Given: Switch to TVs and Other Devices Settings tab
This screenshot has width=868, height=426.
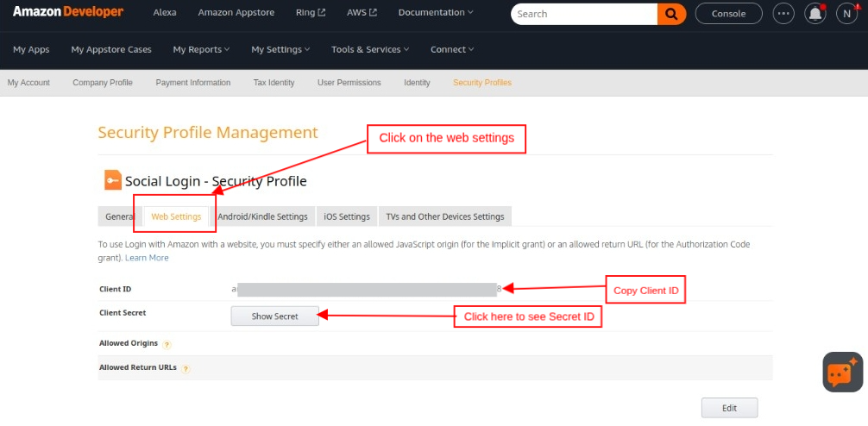Looking at the screenshot, I should point(445,216).
